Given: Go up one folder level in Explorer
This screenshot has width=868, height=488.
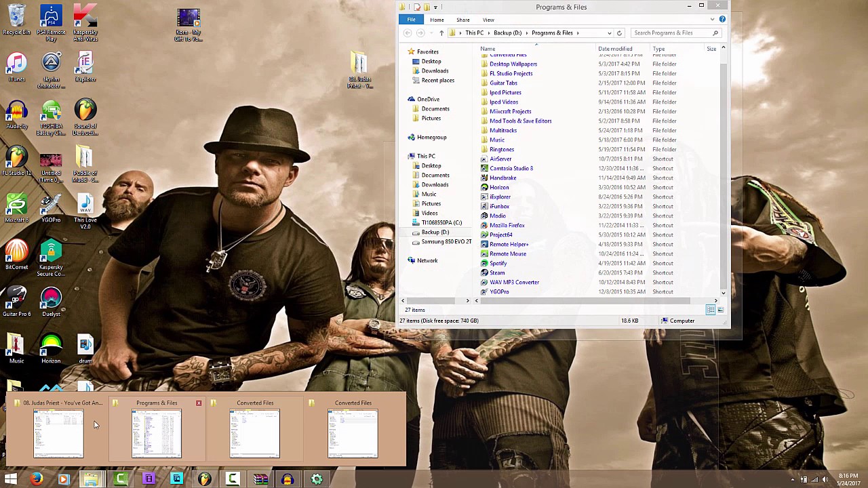Looking at the screenshot, I should click(x=441, y=33).
